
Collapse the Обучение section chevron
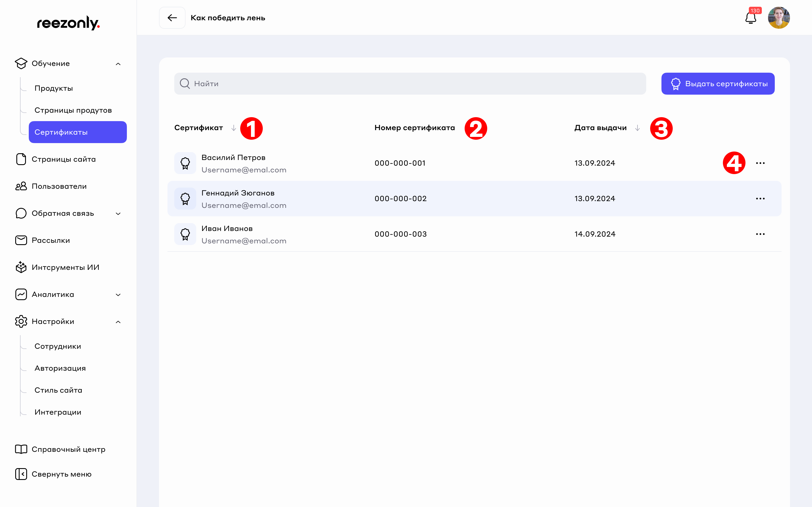(x=118, y=64)
